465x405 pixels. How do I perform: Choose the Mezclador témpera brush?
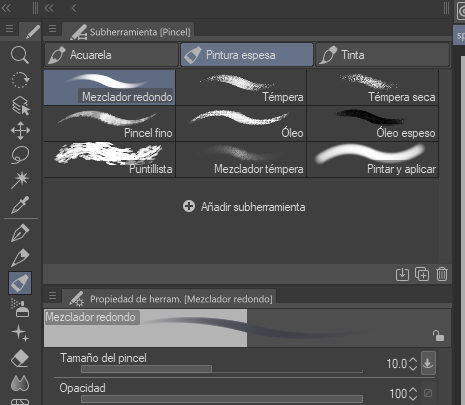tap(241, 159)
